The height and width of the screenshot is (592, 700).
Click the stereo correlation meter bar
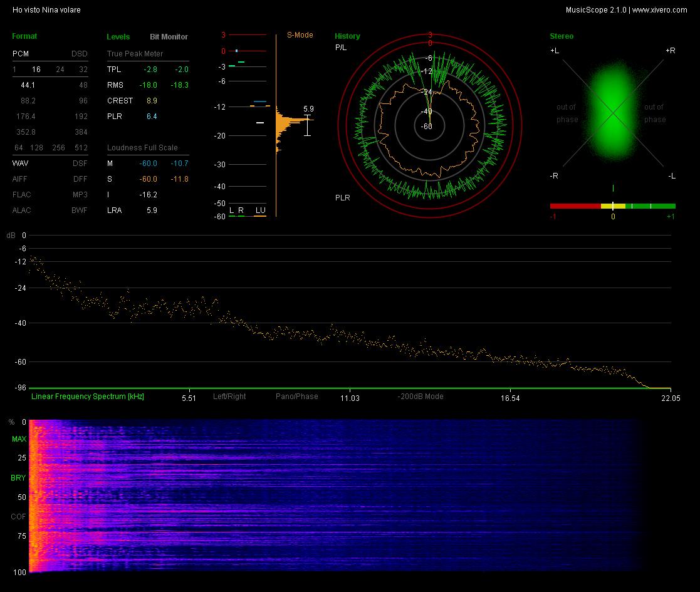pyautogui.click(x=612, y=206)
